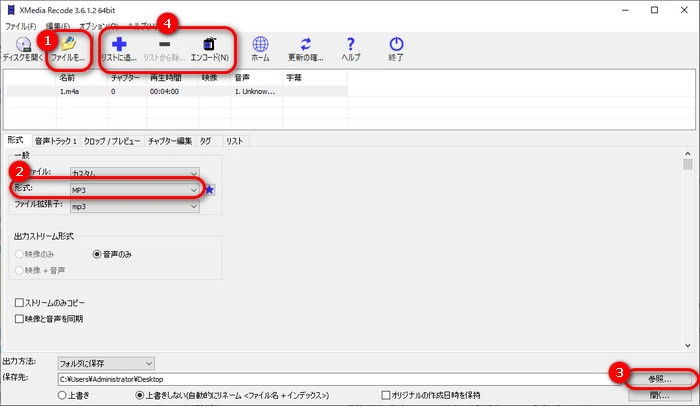Switch to the 音声トラック 1 tab

click(x=56, y=141)
